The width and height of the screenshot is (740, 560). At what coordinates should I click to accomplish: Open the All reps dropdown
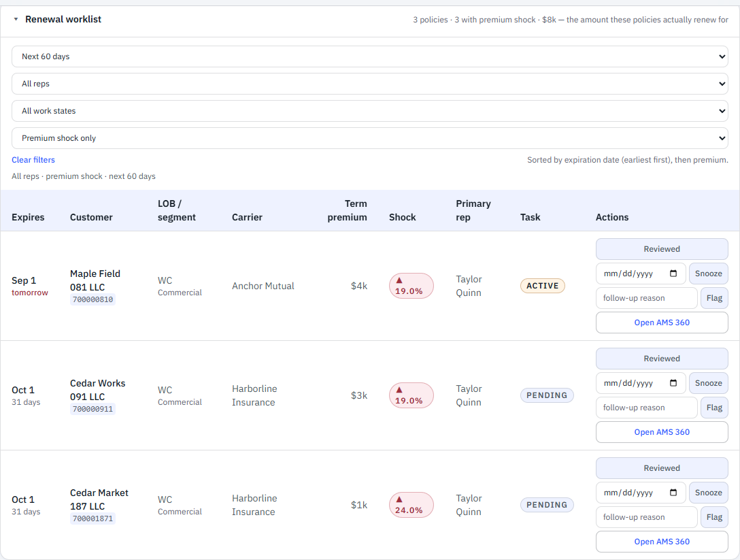(369, 84)
